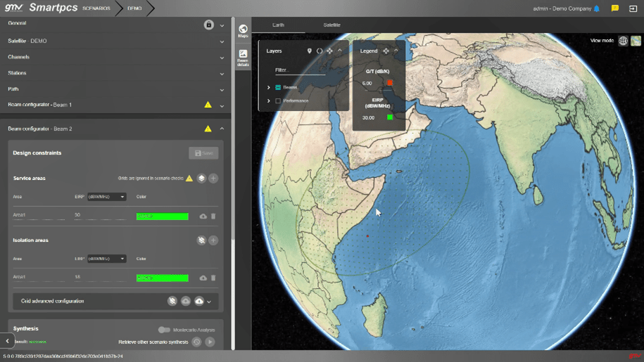Upload file for Service areas Area1
Screen dimensions: 644x362
[x=203, y=216]
